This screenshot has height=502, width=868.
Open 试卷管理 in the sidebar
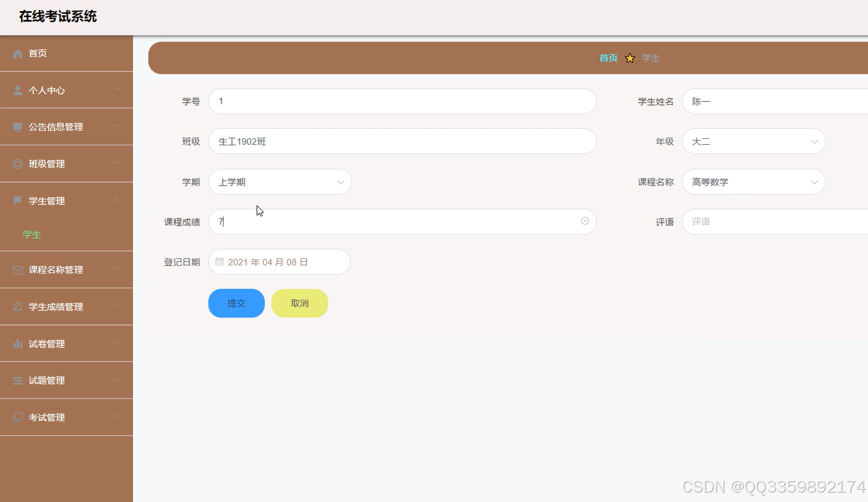66,344
